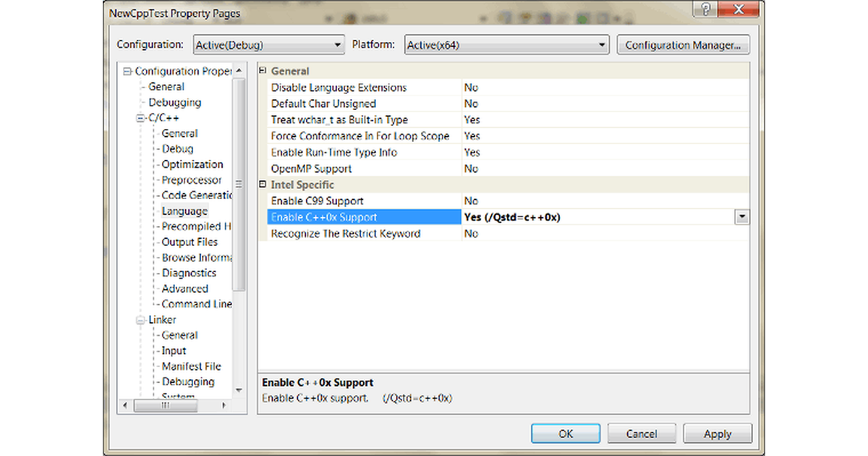The image size is (868, 456).
Task: Click the help question mark button
Action: point(706,9)
